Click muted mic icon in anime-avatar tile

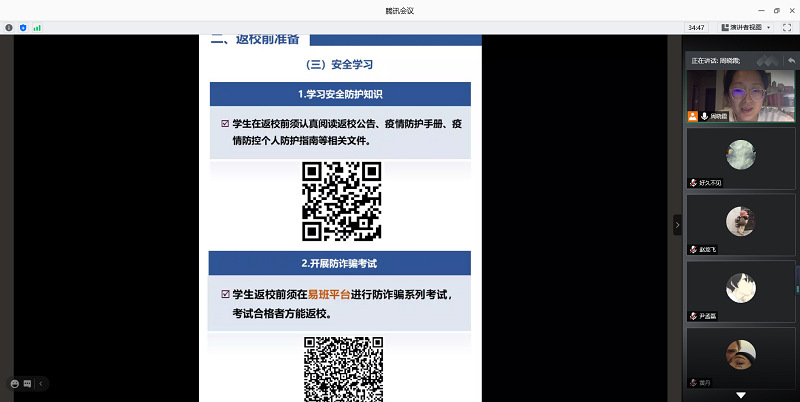(x=693, y=316)
